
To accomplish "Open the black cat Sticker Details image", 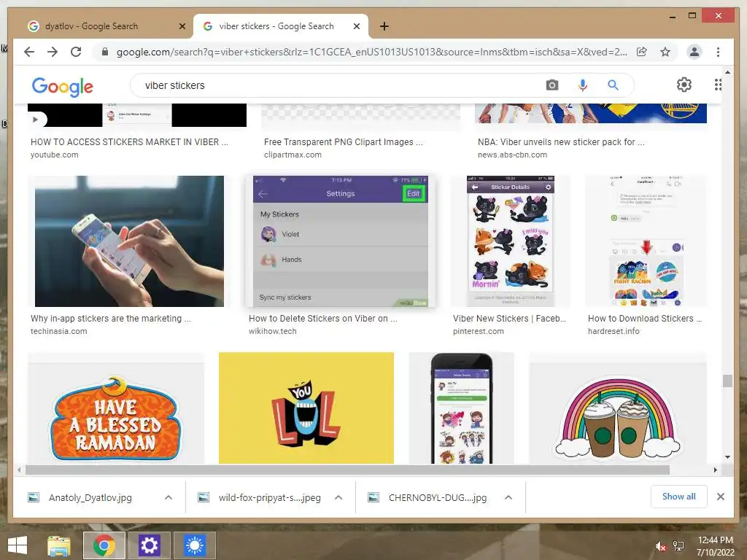I will click(510, 241).
